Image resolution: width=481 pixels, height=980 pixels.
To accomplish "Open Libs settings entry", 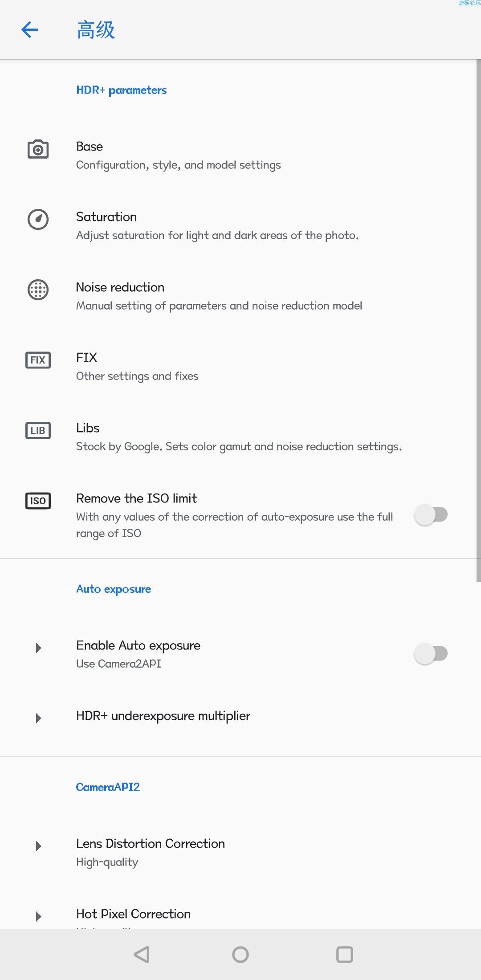I will [x=240, y=437].
